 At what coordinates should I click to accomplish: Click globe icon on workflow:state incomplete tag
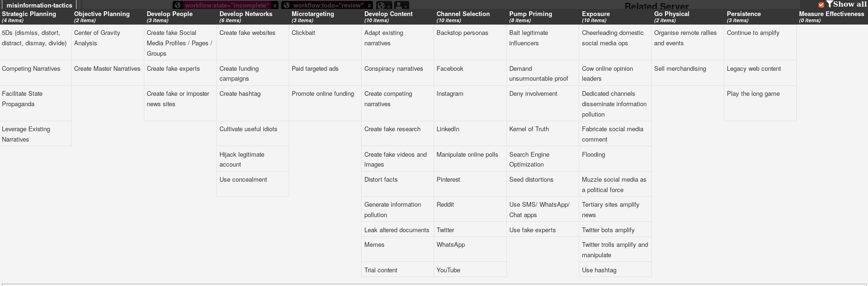click(x=177, y=5)
